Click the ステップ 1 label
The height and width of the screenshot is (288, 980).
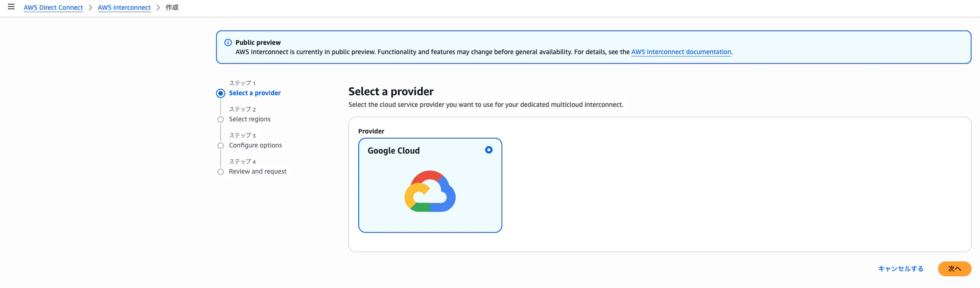click(242, 83)
